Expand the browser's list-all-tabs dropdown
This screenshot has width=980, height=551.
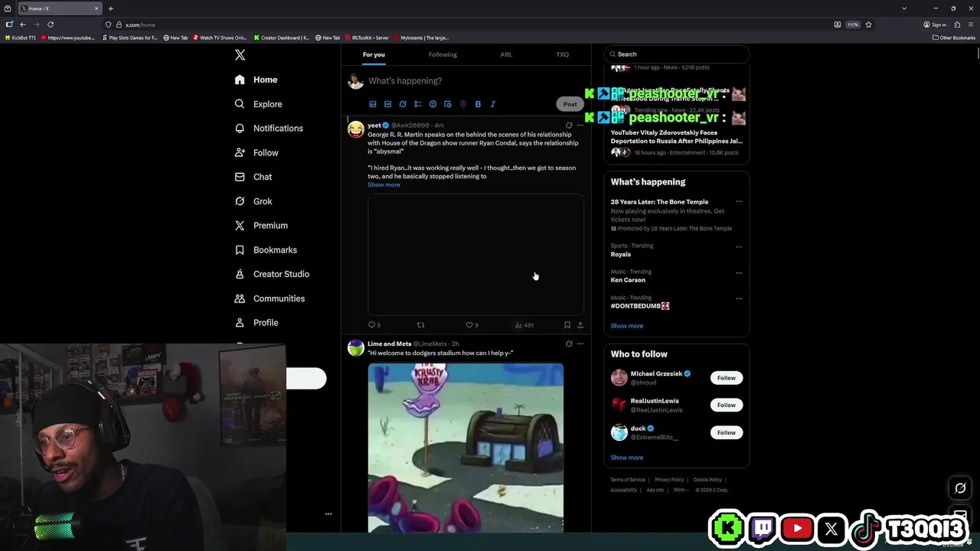(x=903, y=8)
